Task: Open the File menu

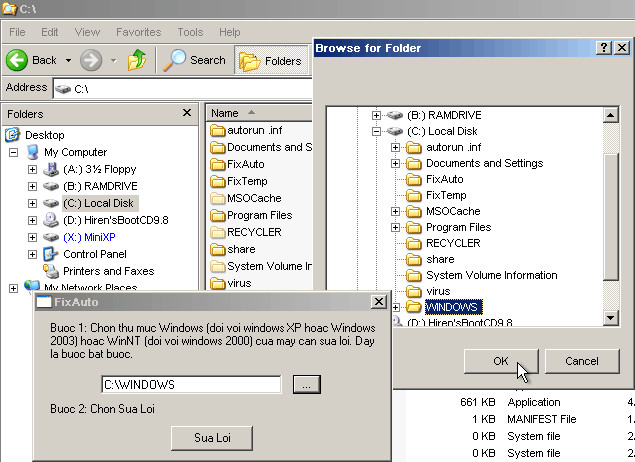Action: click(x=17, y=32)
